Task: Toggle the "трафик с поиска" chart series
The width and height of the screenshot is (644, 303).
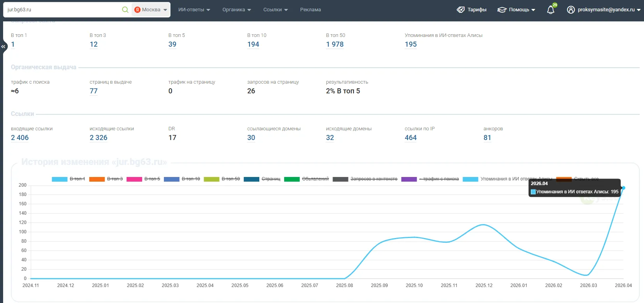Action: click(x=430, y=179)
